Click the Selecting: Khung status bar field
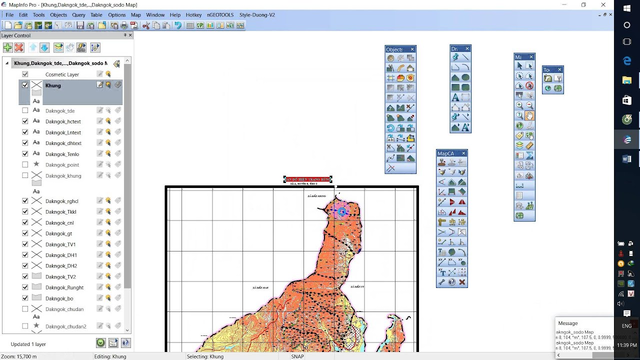The width and height of the screenshot is (640, 360). coord(205,356)
